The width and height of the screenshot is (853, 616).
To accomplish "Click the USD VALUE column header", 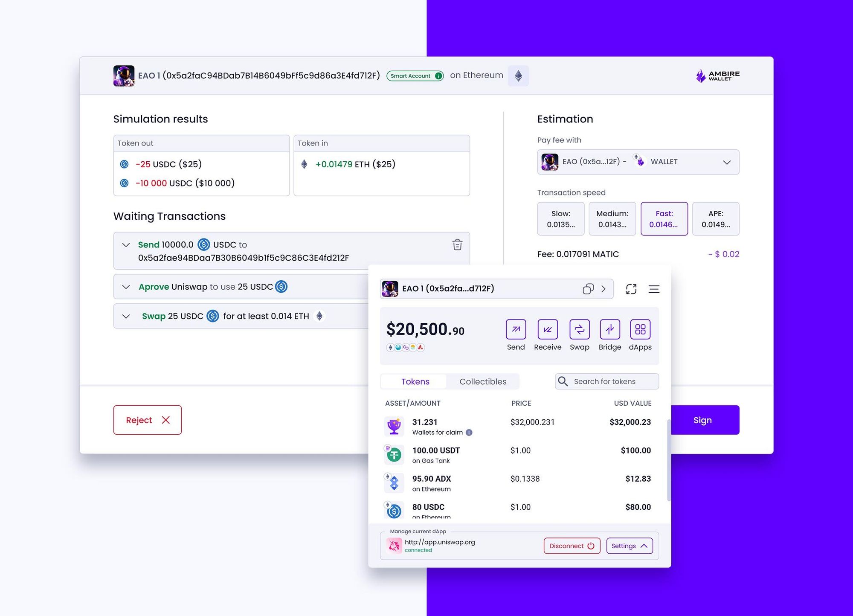I will tap(632, 403).
